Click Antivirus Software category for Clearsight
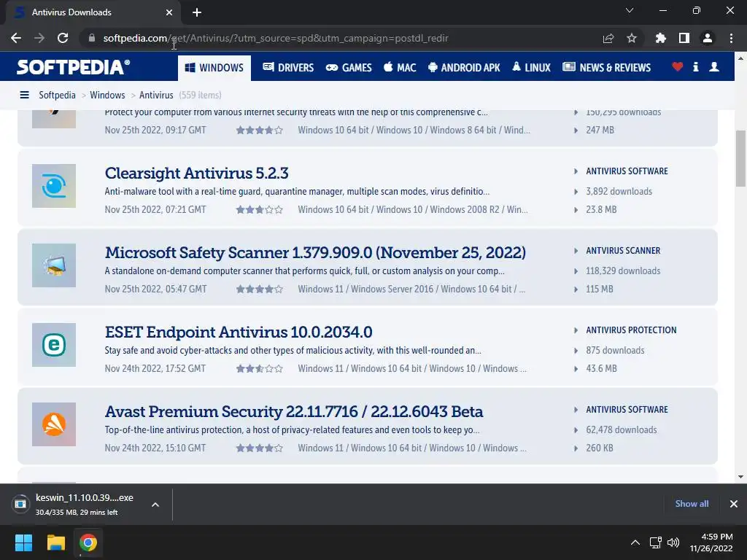This screenshot has width=747, height=560. tap(627, 171)
